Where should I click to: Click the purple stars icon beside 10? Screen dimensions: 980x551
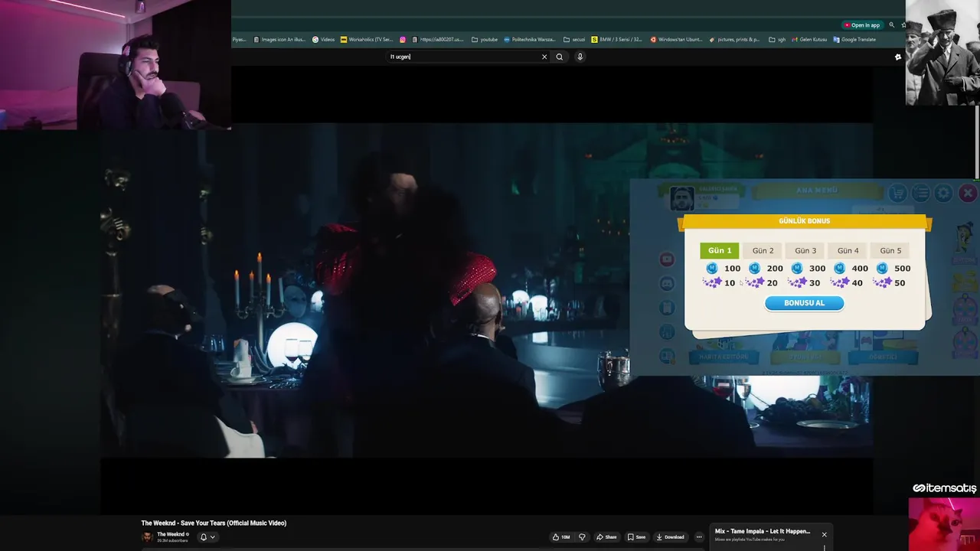coord(712,283)
